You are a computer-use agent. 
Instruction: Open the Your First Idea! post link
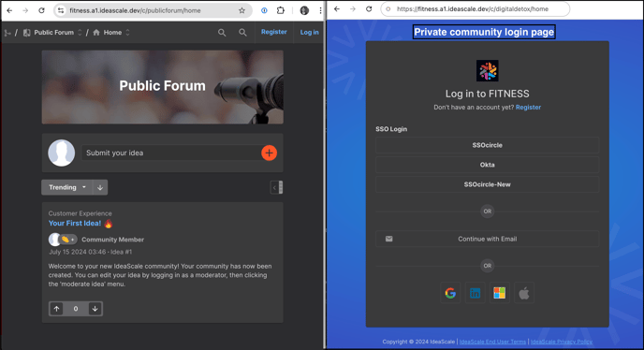pyautogui.click(x=75, y=223)
